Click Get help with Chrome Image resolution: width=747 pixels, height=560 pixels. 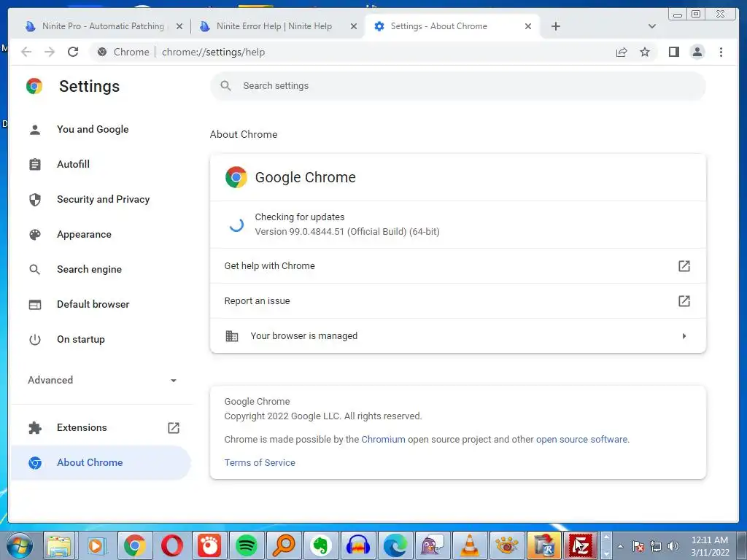click(x=458, y=265)
